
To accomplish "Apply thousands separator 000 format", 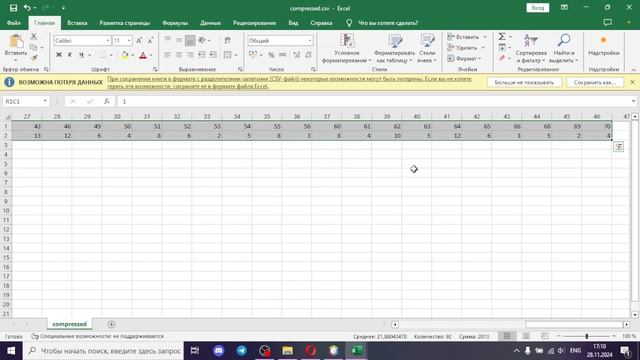I will click(x=282, y=55).
